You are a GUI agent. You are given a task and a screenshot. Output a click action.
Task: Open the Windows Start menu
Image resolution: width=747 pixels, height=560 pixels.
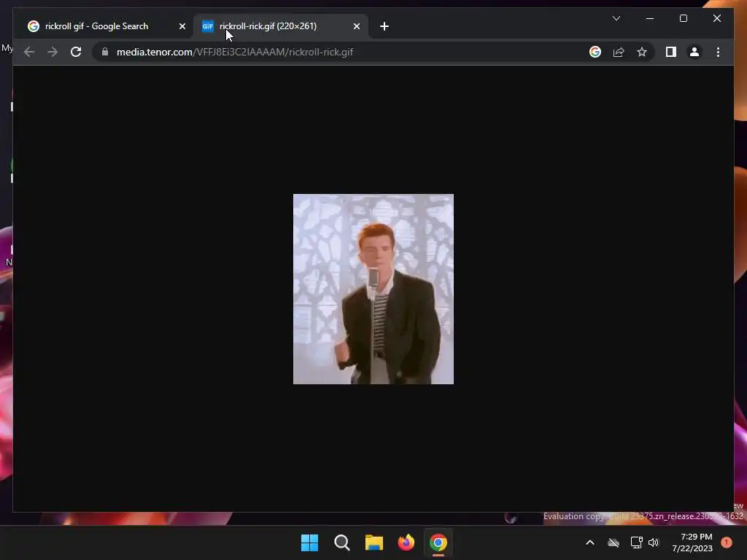tap(309, 542)
